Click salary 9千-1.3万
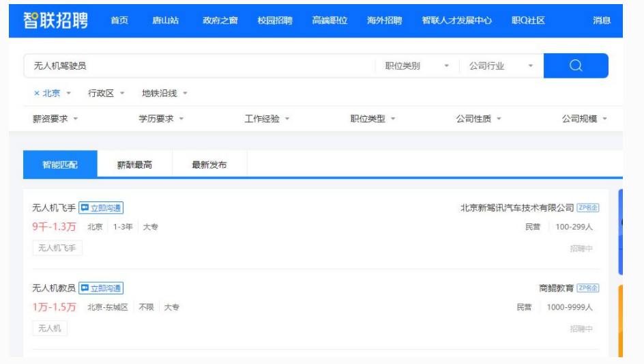This screenshot has width=644, height=364. pos(54,227)
